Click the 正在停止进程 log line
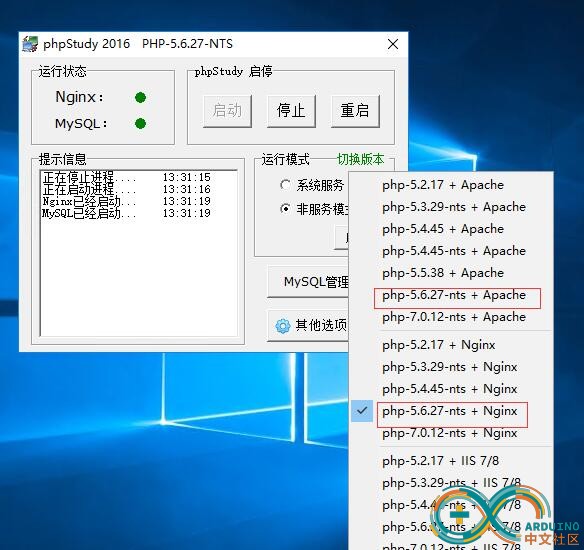Screen dimensions: 584x550 [x=127, y=177]
